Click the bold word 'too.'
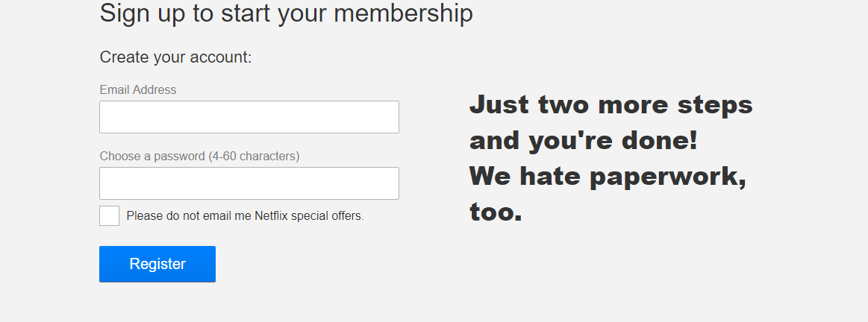Screen dimensions: 868x322 (496, 212)
